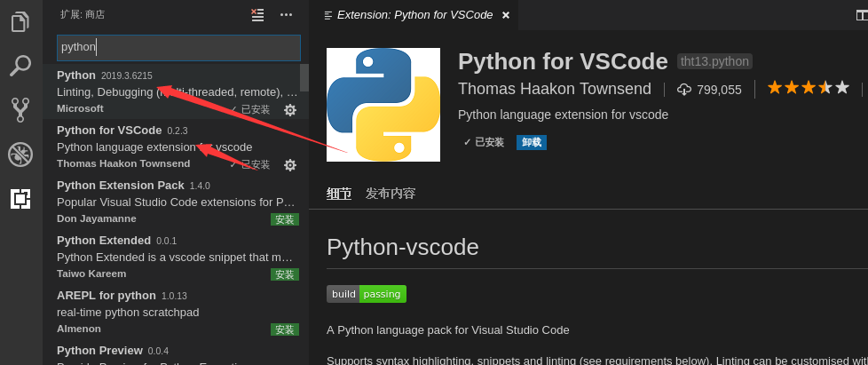
Task: Open the Debug view icon
Action: click(20, 155)
